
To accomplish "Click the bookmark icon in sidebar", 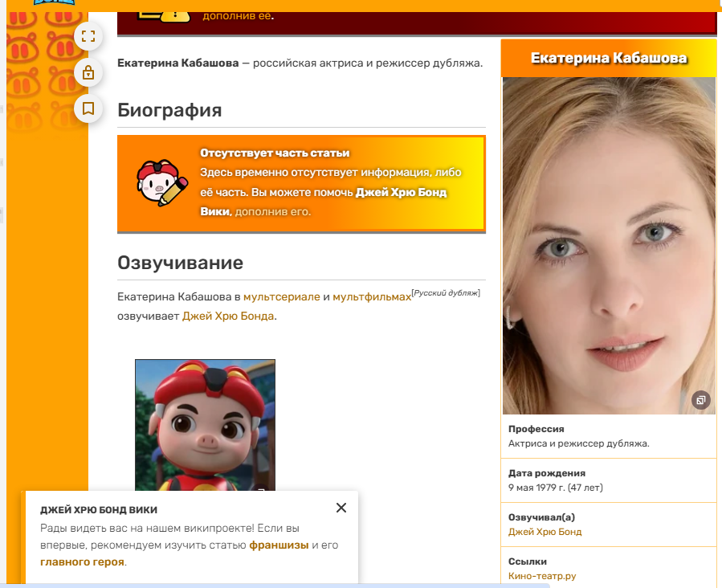I will coord(88,108).
